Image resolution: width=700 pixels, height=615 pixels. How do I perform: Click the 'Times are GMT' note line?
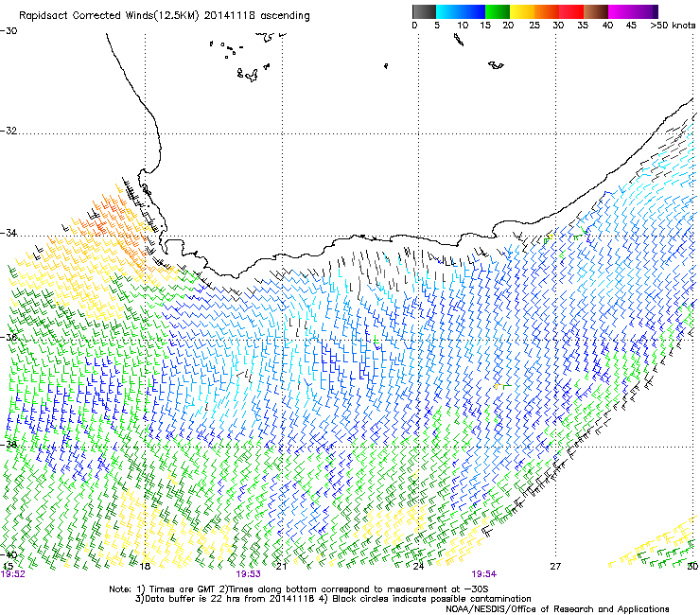[x=299, y=589]
